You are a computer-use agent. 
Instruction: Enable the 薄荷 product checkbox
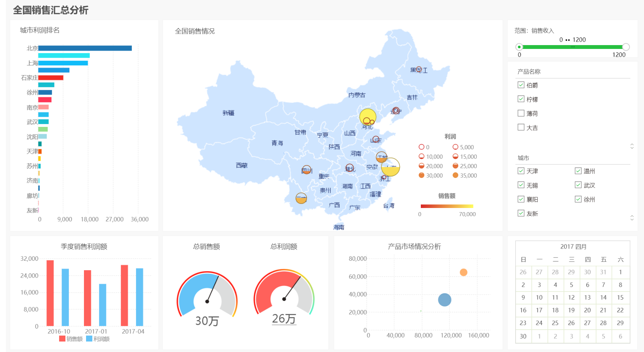coord(521,113)
